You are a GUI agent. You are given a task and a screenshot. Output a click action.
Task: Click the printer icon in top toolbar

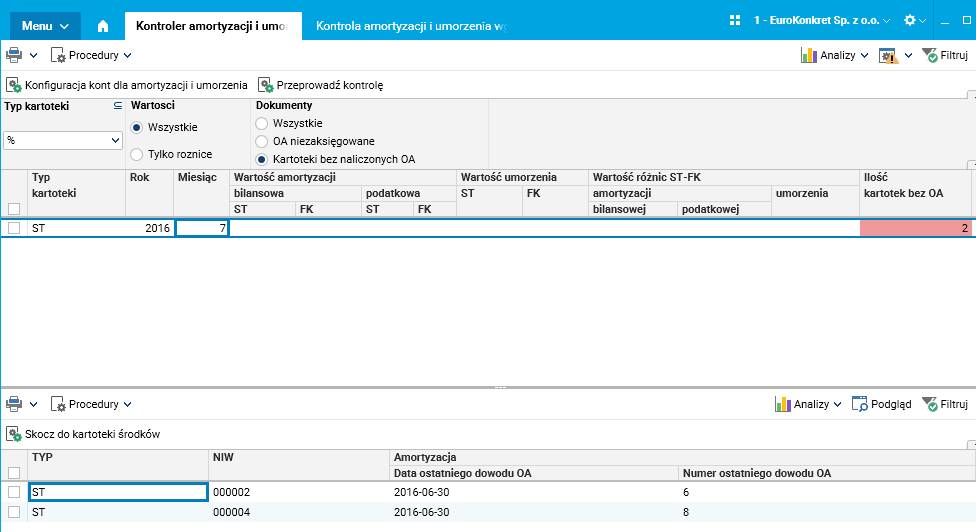pyautogui.click(x=14, y=55)
